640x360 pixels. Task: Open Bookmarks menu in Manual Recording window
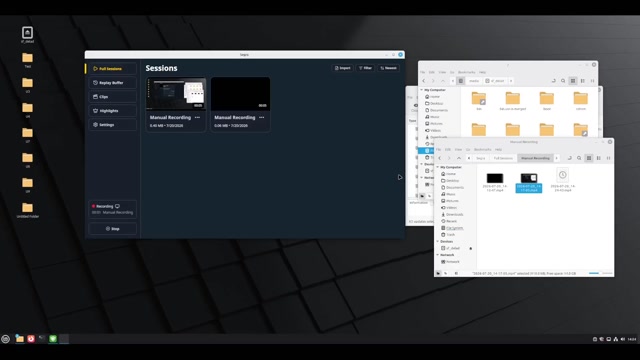pos(482,149)
